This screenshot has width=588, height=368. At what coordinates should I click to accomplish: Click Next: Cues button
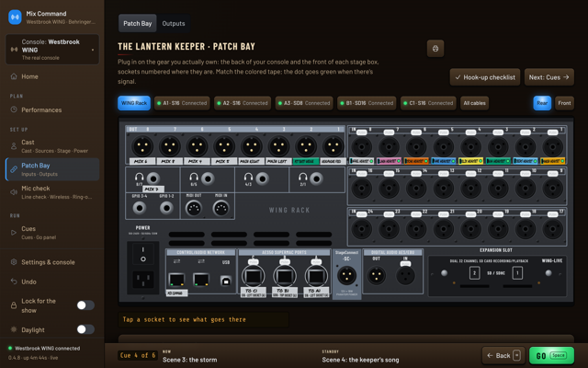(549, 77)
